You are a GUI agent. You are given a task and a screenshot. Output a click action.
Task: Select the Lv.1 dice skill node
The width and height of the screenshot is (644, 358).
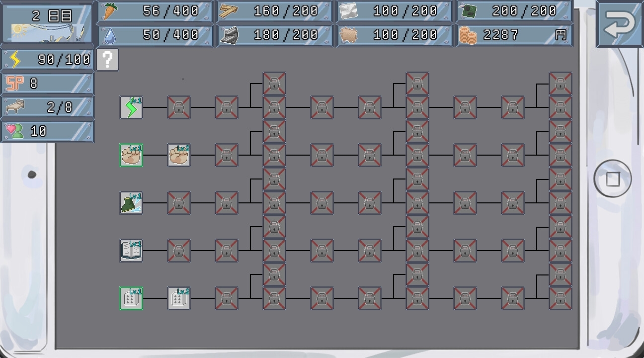click(x=131, y=298)
